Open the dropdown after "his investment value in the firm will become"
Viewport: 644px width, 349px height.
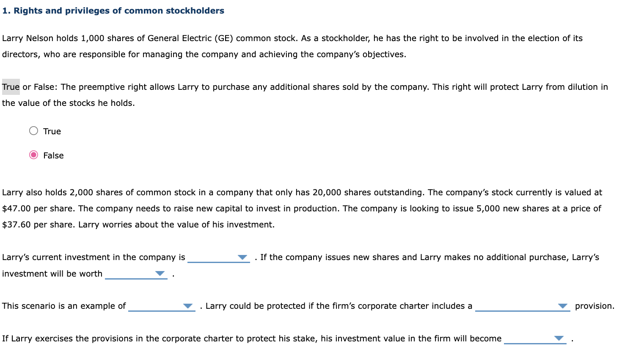point(559,338)
